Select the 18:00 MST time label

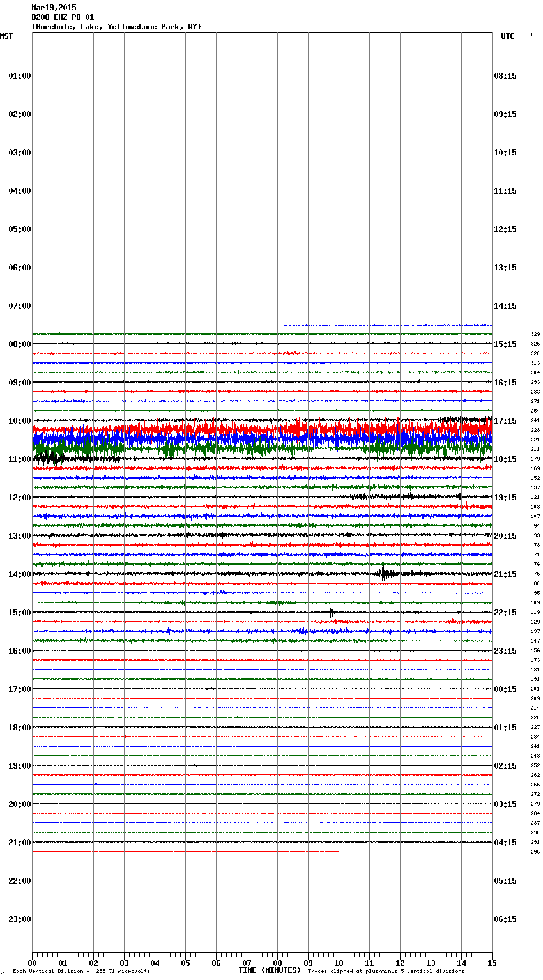pos(20,728)
